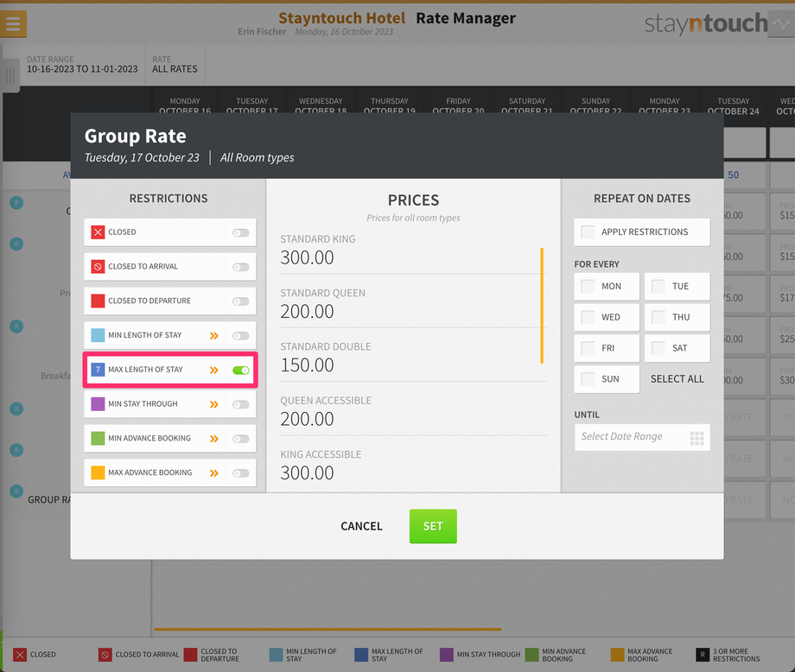Click the Select Date Range input field

tap(642, 437)
